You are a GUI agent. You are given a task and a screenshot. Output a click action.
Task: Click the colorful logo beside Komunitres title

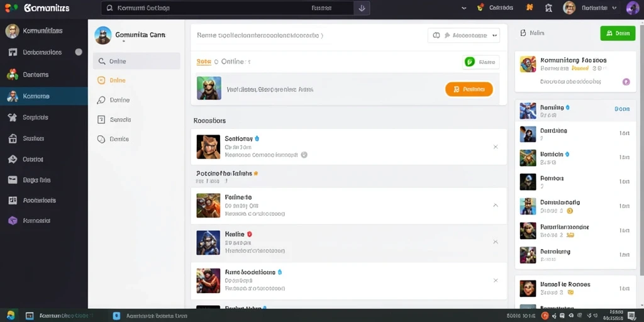coord(11,8)
